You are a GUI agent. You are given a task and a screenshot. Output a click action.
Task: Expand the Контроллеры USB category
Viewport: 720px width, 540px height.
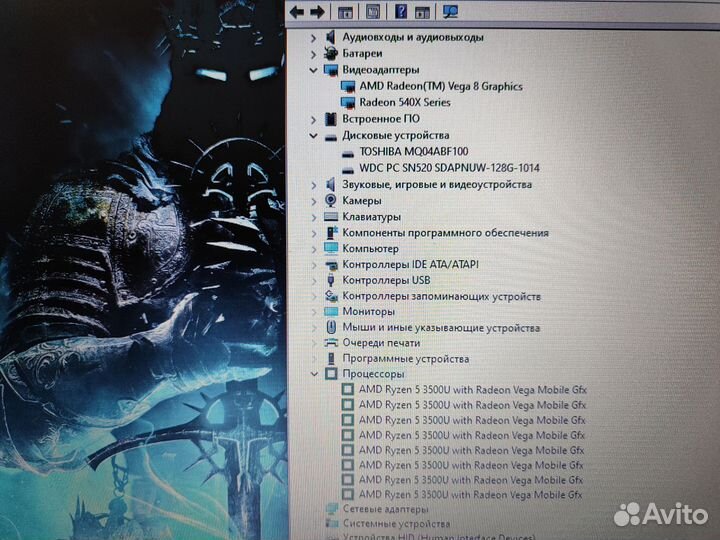314,280
